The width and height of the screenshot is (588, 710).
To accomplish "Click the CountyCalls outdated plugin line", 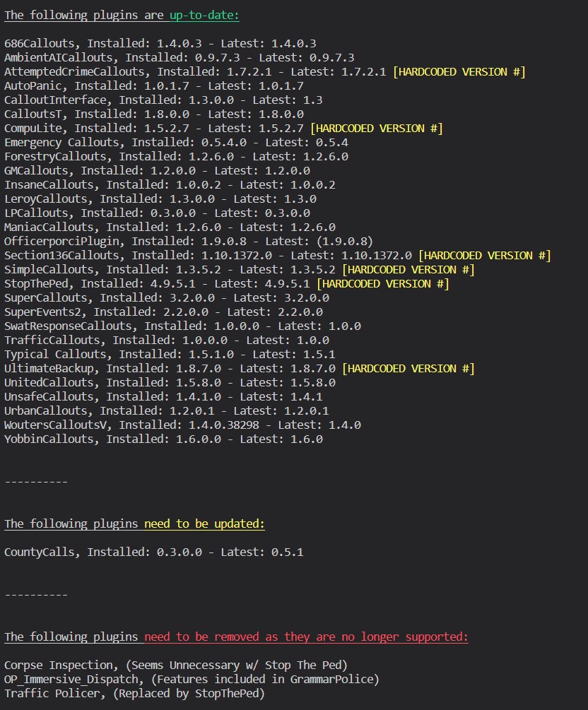I will click(x=153, y=552).
